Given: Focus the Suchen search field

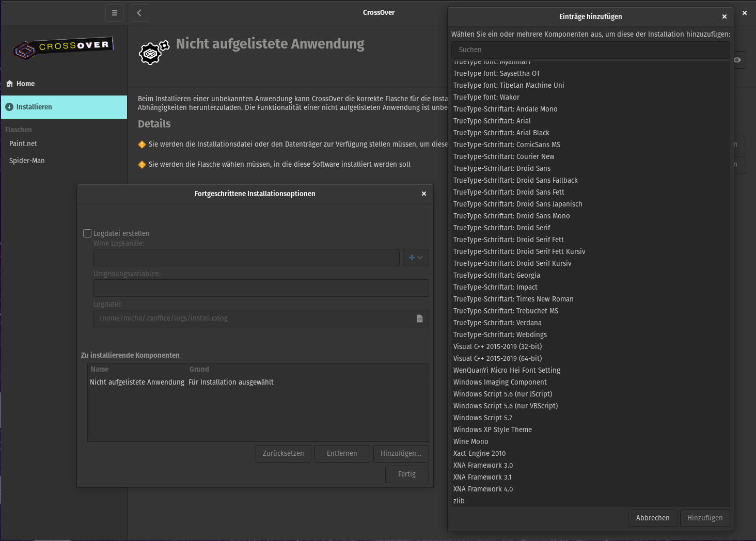Looking at the screenshot, I should [590, 50].
